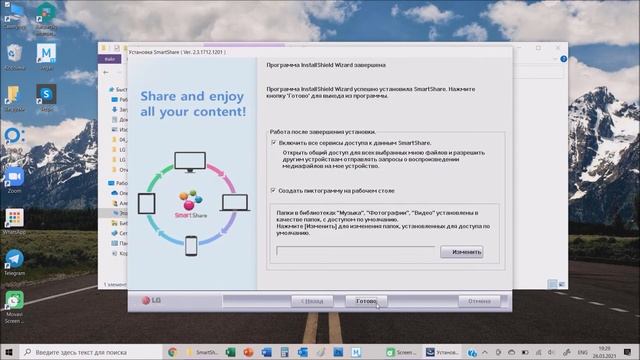Viewport: 640px width, 360px height.
Task: Select the Movavi Screen desktop shortcut
Action: click(14, 307)
